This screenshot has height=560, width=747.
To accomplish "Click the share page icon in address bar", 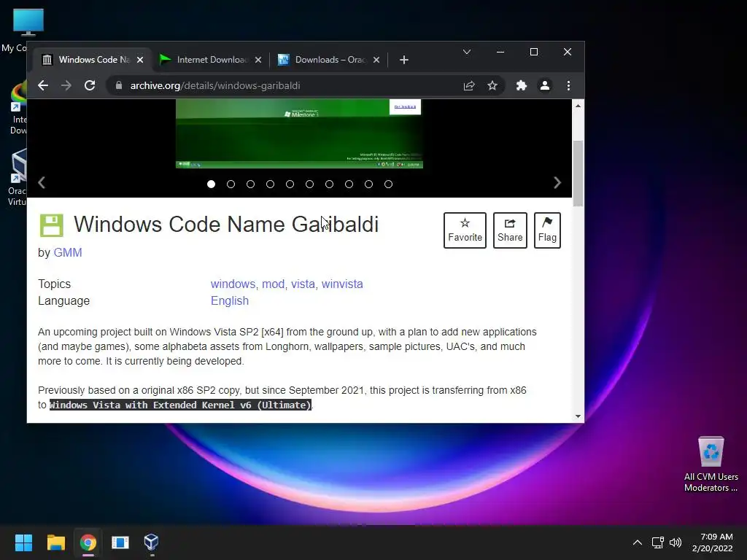I will coord(469,86).
